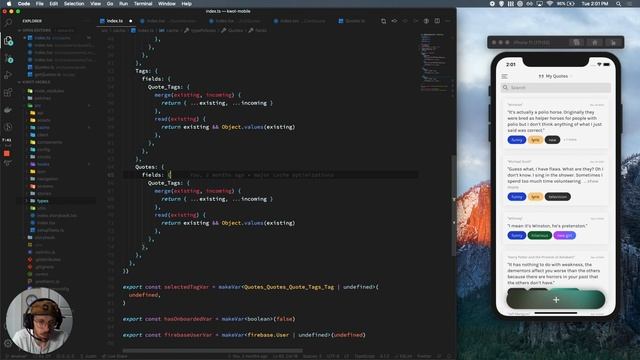Click the battery icon in macOS menu bar
The height and width of the screenshot is (360, 640).
pos(571,4)
